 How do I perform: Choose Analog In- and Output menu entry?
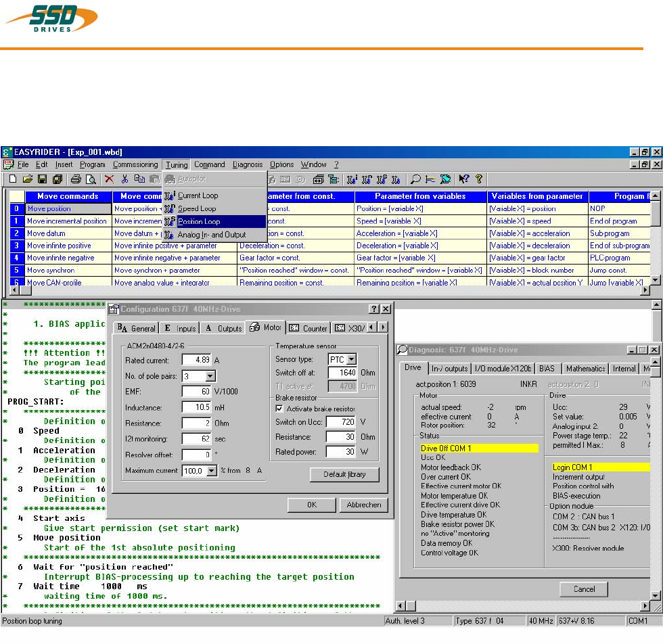215,235
